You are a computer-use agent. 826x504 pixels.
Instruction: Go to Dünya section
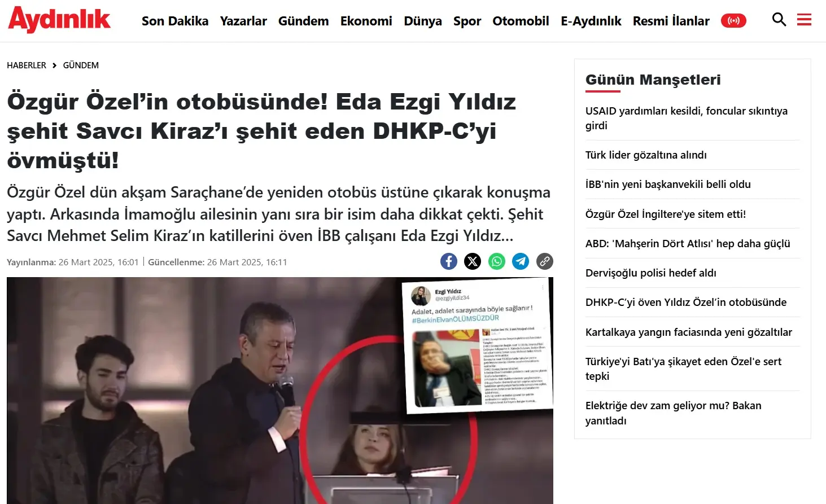(423, 21)
